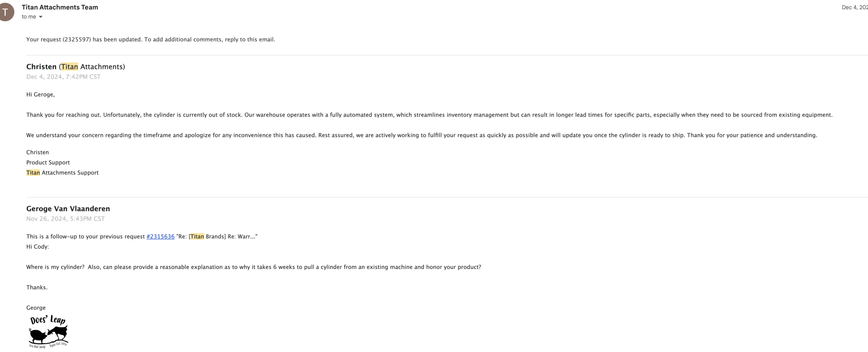
Task: Click the "Hi Geroge," greeting line
Action: point(41,94)
